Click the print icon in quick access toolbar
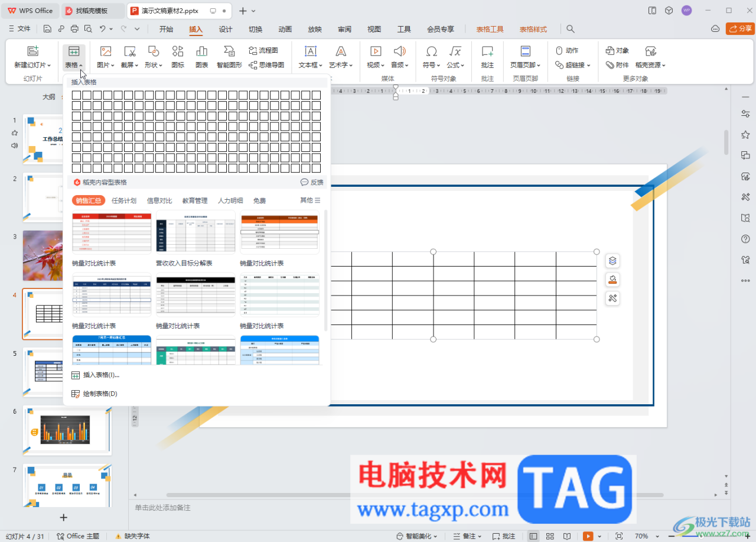 [x=74, y=29]
